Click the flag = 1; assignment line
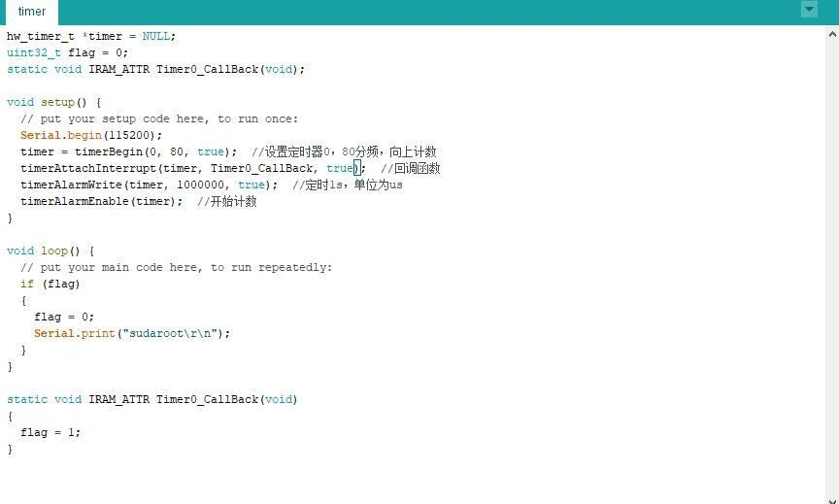 click(x=50, y=433)
